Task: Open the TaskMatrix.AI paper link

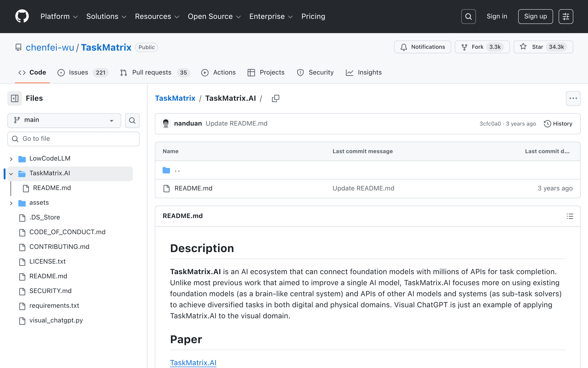Action: (193, 362)
